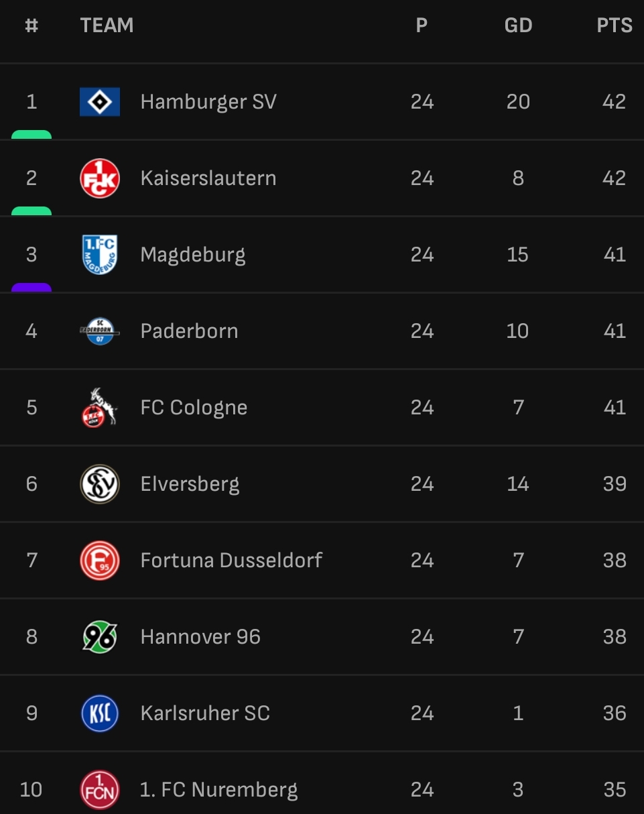Click the Hannover 96 club logo
Viewport: 644px width, 814px height.
click(x=100, y=637)
